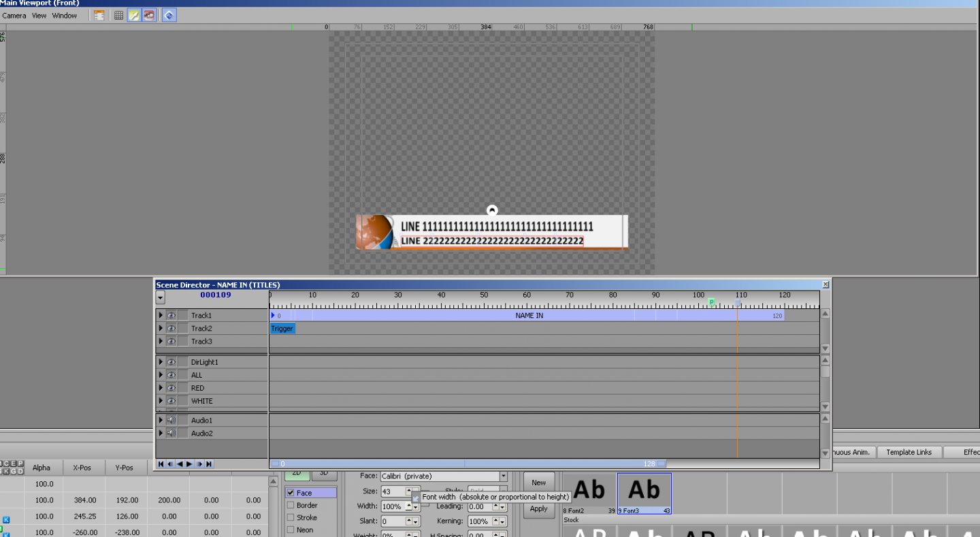Open the View menu
This screenshot has height=537, width=980.
[39, 16]
